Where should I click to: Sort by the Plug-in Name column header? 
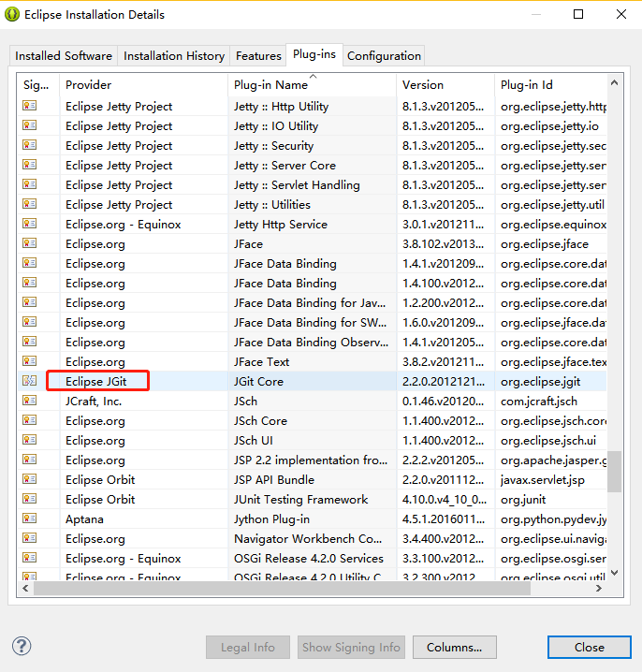[x=312, y=85]
